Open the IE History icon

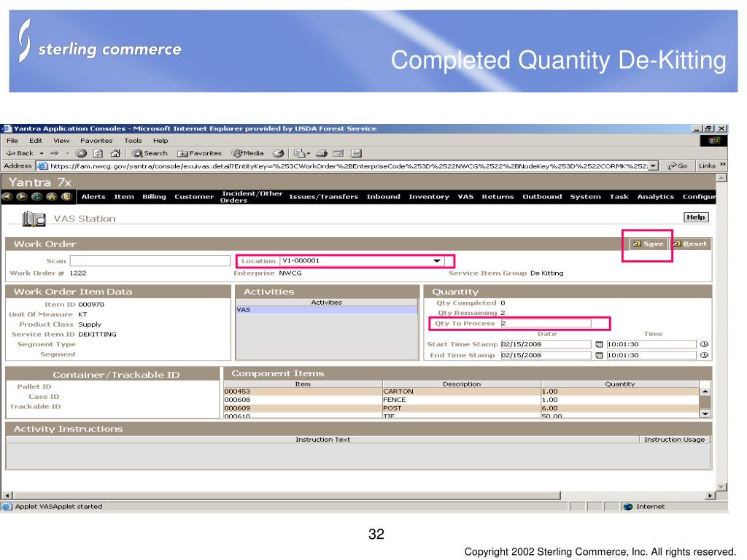278,153
